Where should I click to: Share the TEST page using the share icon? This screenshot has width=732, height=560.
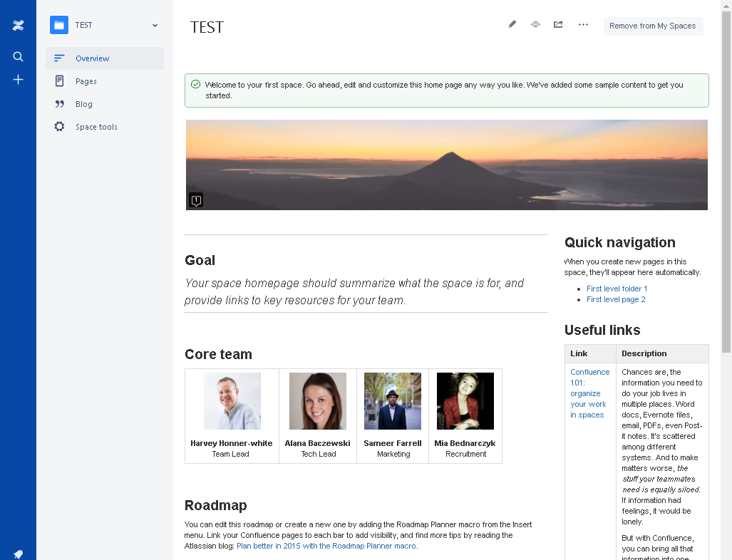point(558,24)
